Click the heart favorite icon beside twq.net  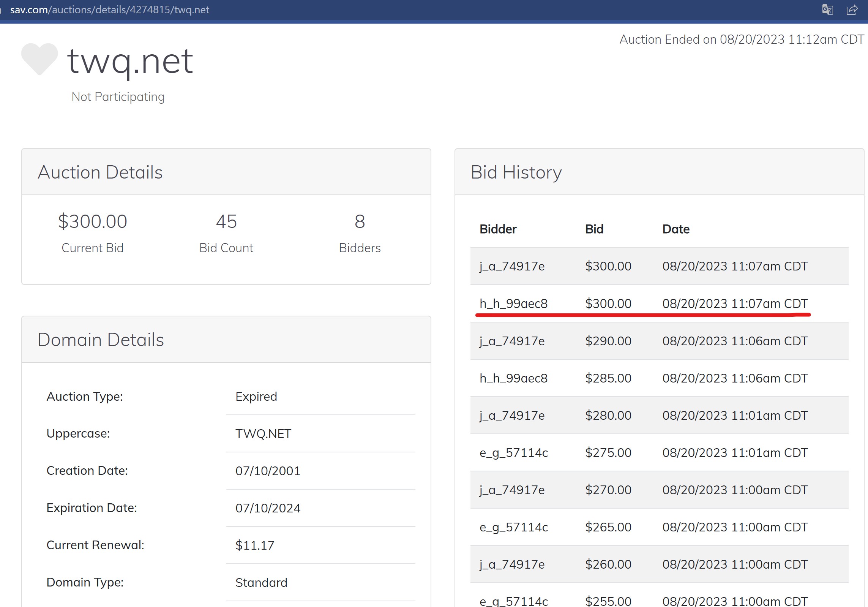(39, 58)
